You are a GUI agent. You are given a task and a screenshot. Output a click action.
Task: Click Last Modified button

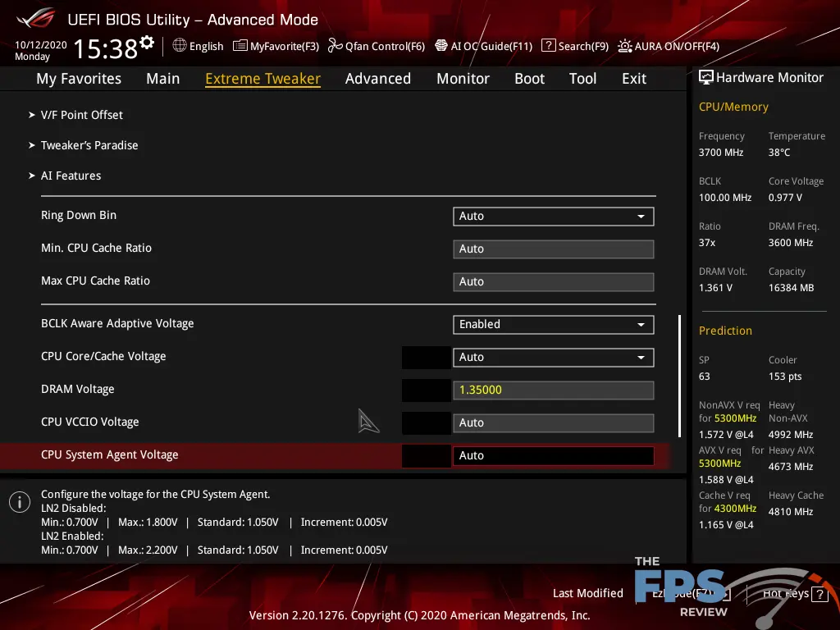tap(587, 593)
